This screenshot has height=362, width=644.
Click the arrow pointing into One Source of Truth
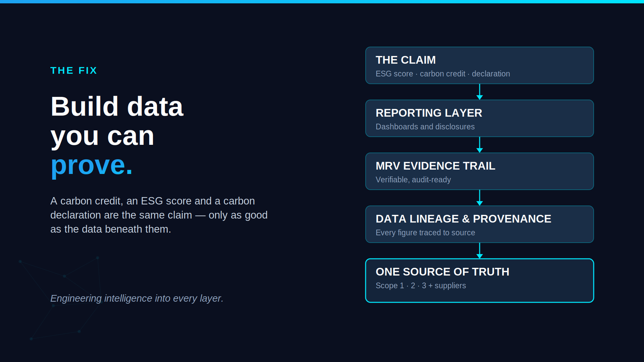479,251
